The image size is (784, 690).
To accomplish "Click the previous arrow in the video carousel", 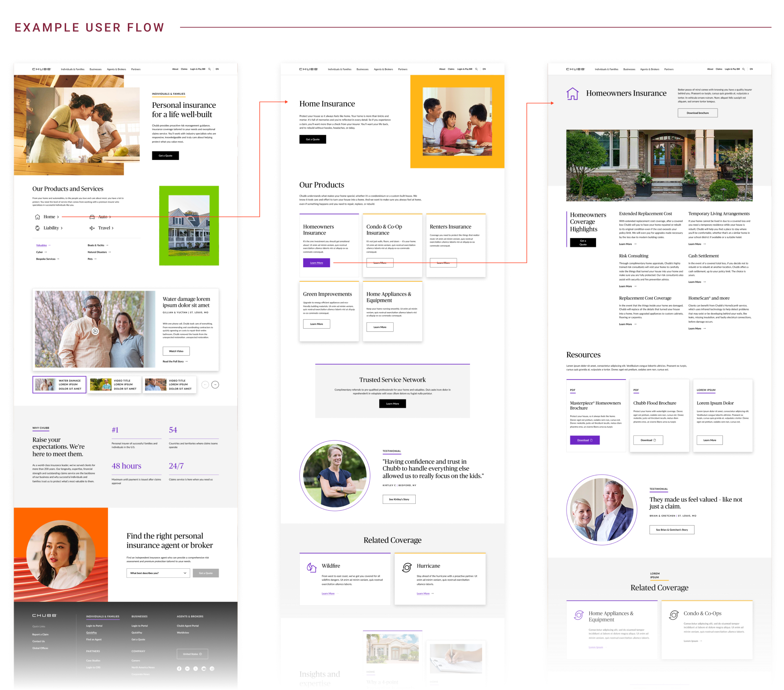I will point(205,385).
